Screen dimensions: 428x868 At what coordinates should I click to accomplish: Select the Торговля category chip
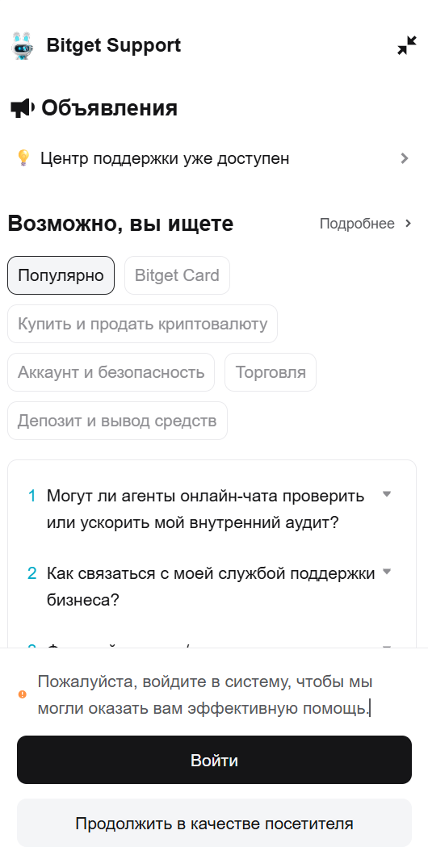(x=271, y=372)
